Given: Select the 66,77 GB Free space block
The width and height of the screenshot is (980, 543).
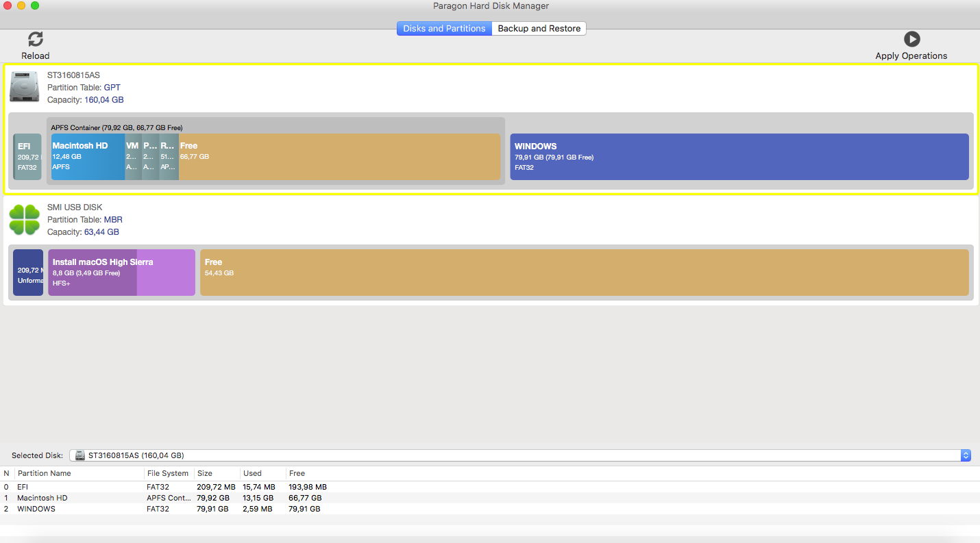Looking at the screenshot, I should (x=339, y=157).
